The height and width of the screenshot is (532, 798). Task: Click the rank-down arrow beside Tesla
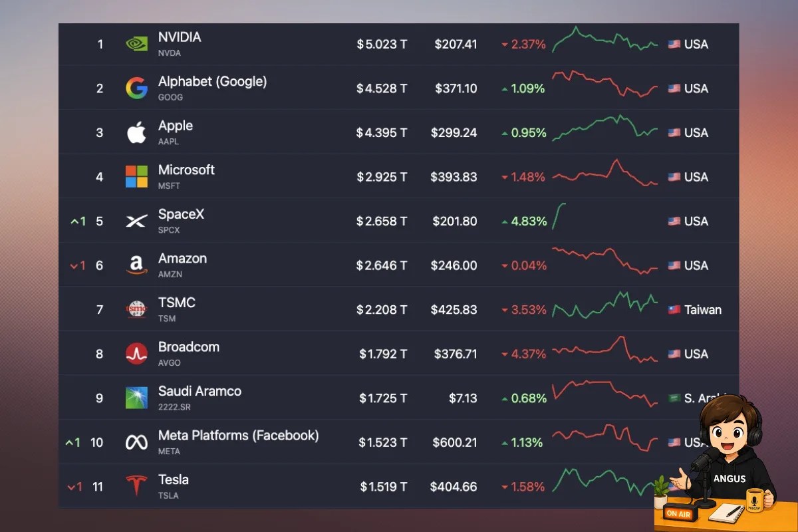tap(71, 487)
